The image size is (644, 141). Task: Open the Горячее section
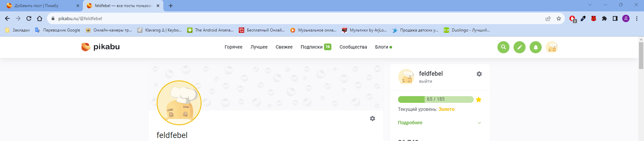[233, 47]
